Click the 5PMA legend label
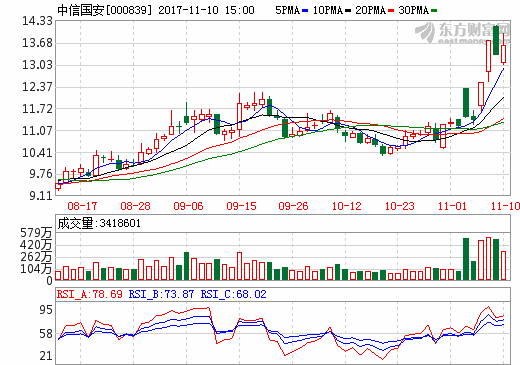 point(287,10)
